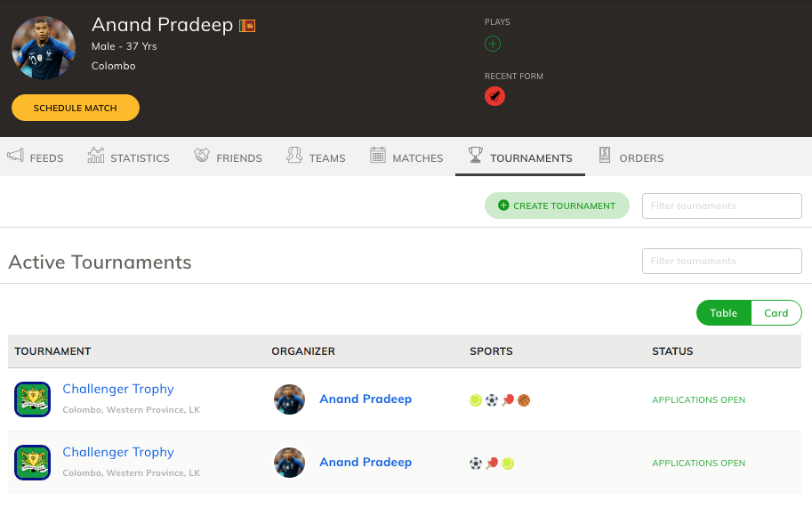Click table tennis icon in second row
The image size is (812, 516).
pyautogui.click(x=492, y=464)
